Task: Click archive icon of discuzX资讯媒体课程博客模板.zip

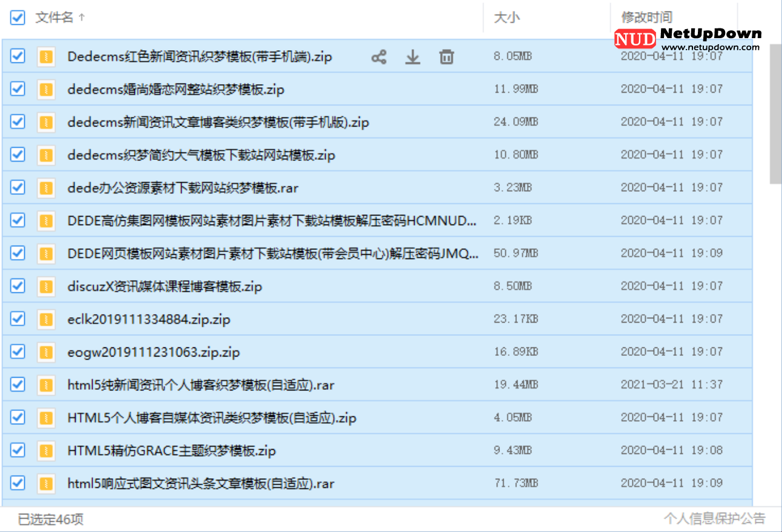Action: [46, 286]
